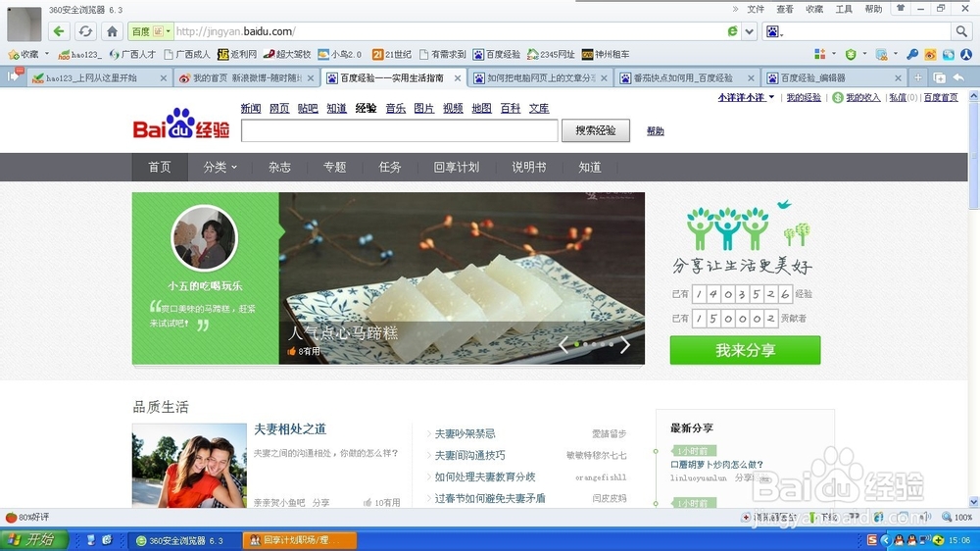Click the page vertical scrollbar thumb
Image resolution: width=980 pixels, height=551 pixels.
click(x=974, y=158)
